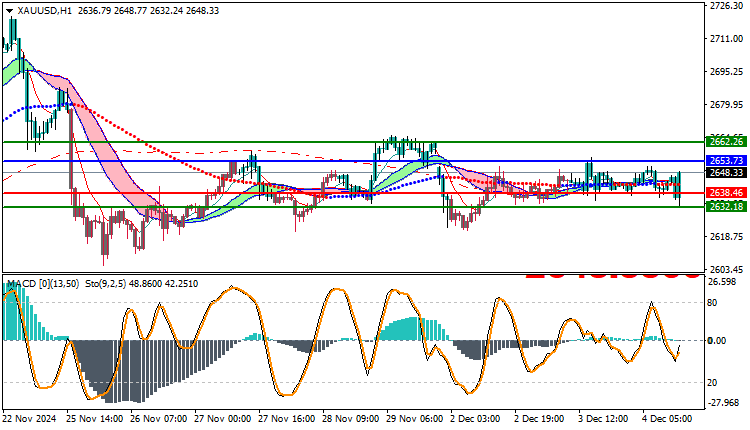Click the 2726.30 price scale value

coord(727,5)
